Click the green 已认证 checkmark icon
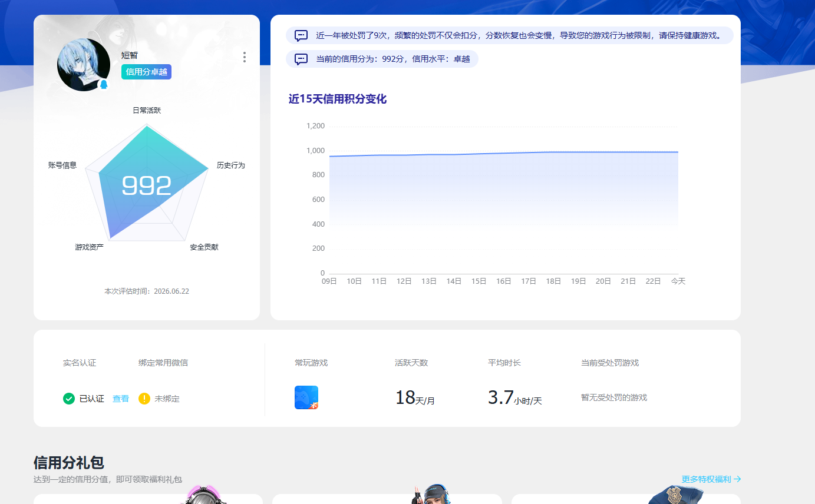Image resolution: width=815 pixels, height=504 pixels. click(x=69, y=399)
